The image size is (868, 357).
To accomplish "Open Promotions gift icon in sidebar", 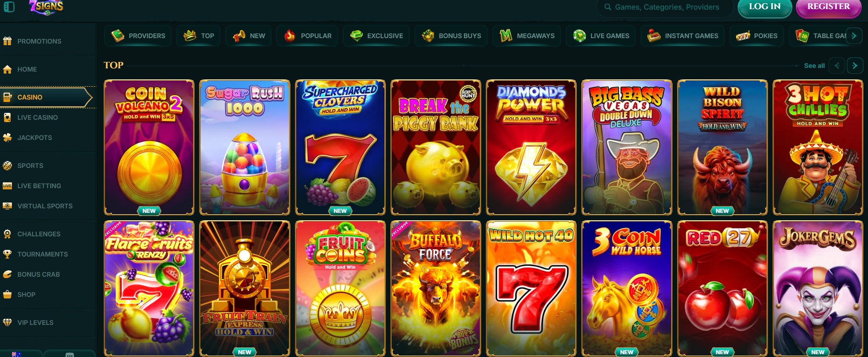I will coord(7,41).
